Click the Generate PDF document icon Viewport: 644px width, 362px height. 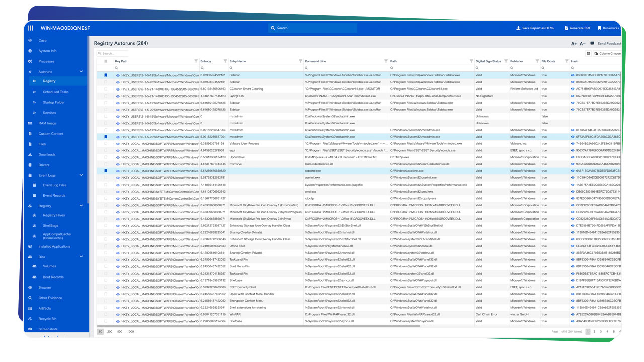(566, 28)
